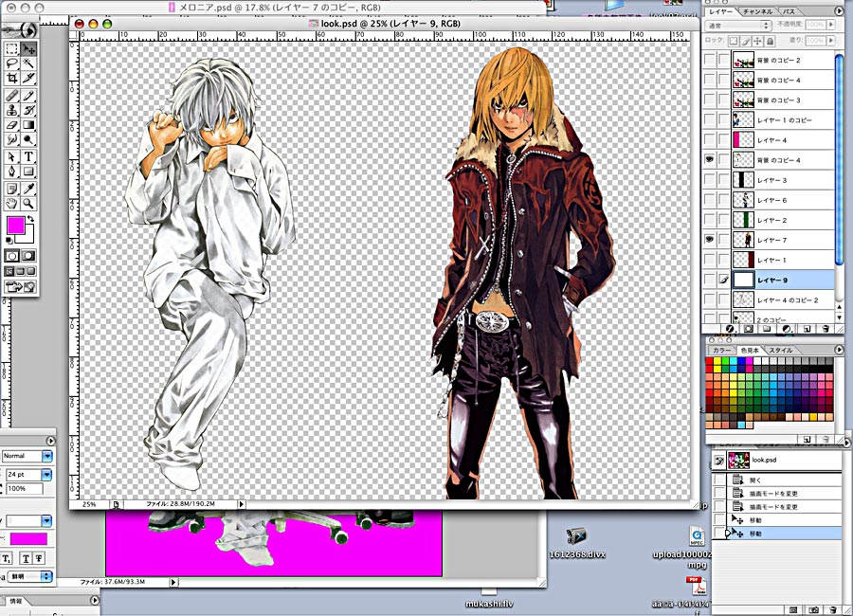Select layer 背景 のコピー 2
The width and height of the screenshot is (853, 616).
click(x=782, y=60)
